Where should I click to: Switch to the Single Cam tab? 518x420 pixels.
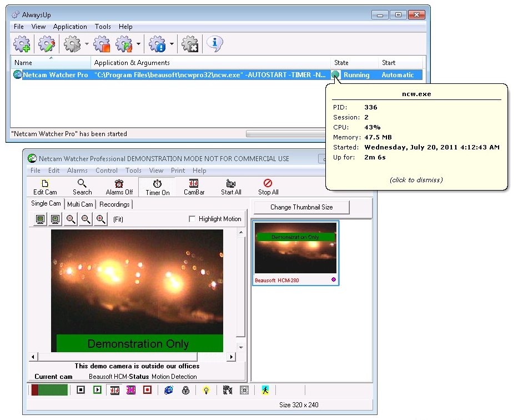tap(46, 203)
